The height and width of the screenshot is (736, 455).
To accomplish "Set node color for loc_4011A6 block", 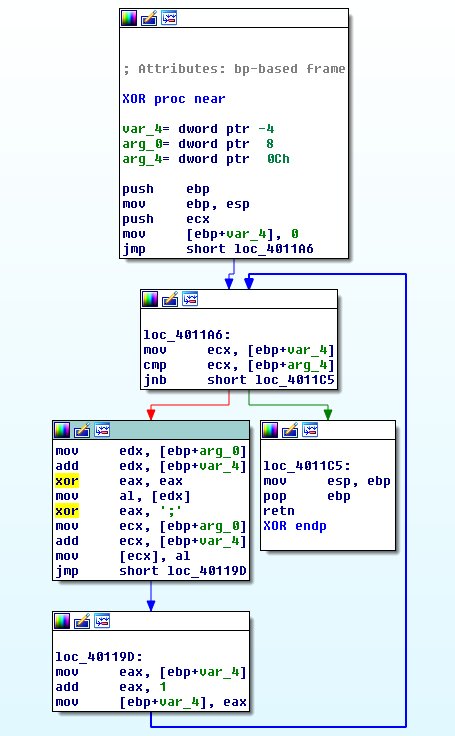I will click(x=150, y=299).
